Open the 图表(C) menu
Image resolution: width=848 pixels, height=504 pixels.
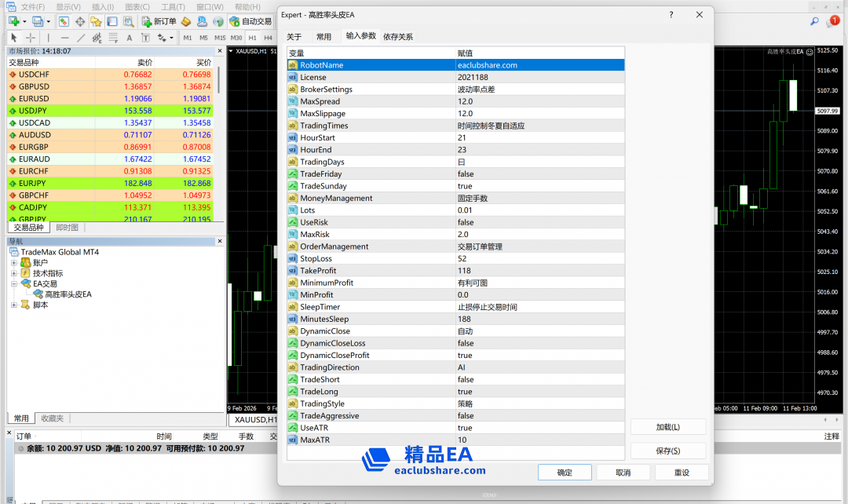click(137, 7)
